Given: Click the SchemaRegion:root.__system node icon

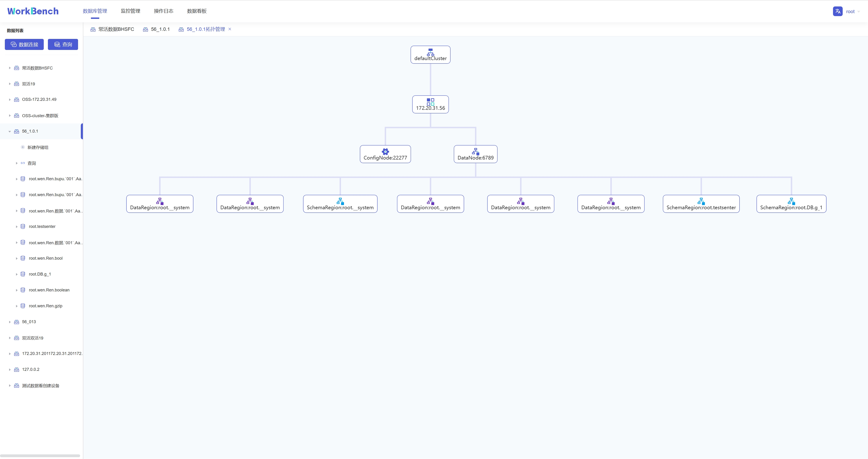Looking at the screenshot, I should point(340,201).
